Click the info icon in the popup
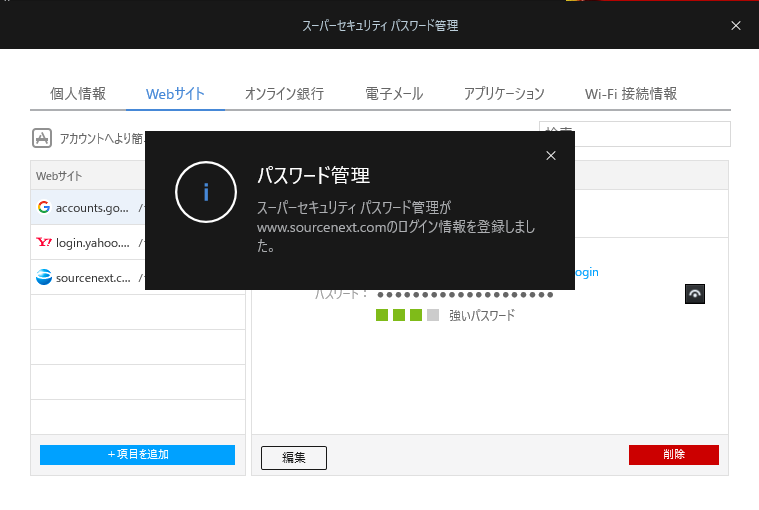This screenshot has width=759, height=510. pos(206,192)
